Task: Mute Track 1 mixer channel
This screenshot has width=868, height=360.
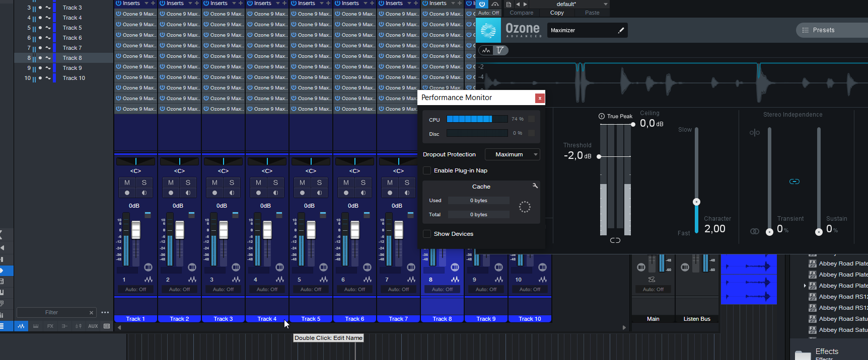Action: tap(127, 183)
